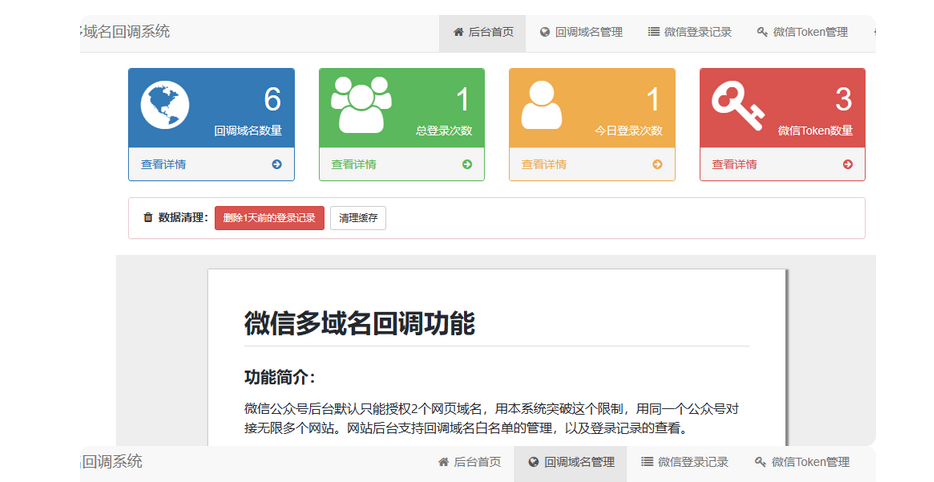Image resolution: width=934 pixels, height=482 pixels.
Task: Click the globe icon in blue card
Action: [165, 105]
